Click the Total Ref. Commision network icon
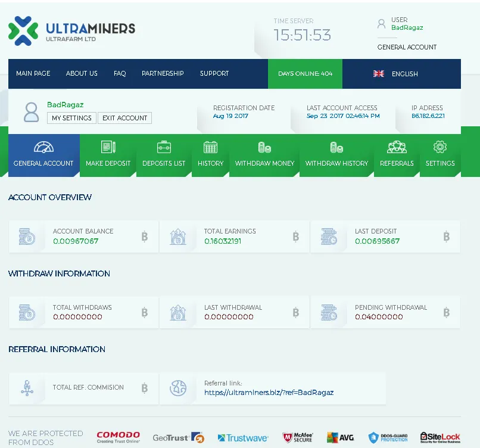 pos(27,388)
